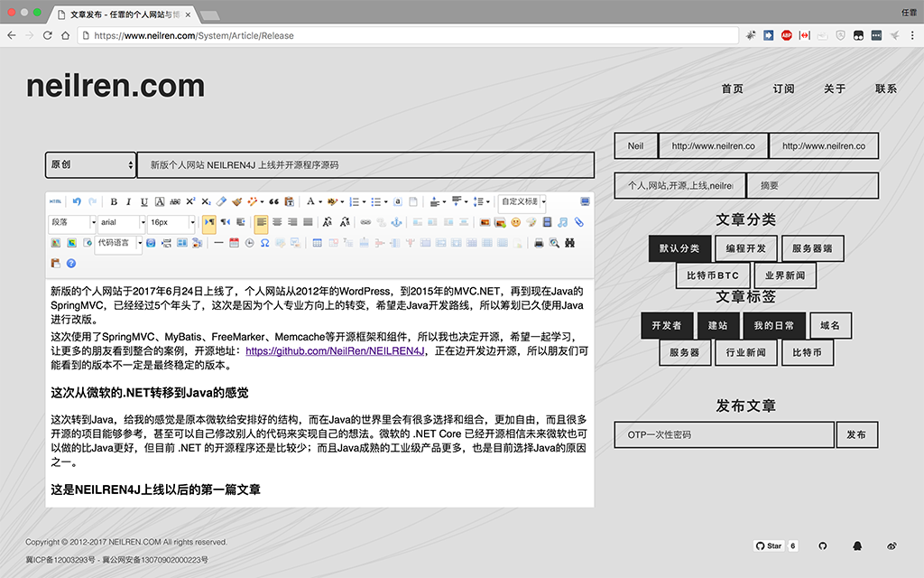Insert an anchor
This screenshot has height=578, width=924.
click(397, 222)
